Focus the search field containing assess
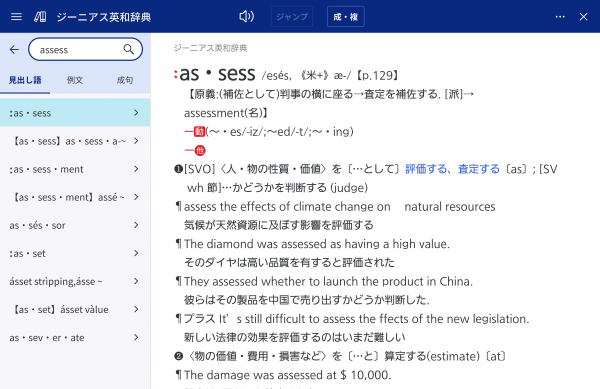Viewport: 600px width, 389px height. pyautogui.click(x=85, y=49)
